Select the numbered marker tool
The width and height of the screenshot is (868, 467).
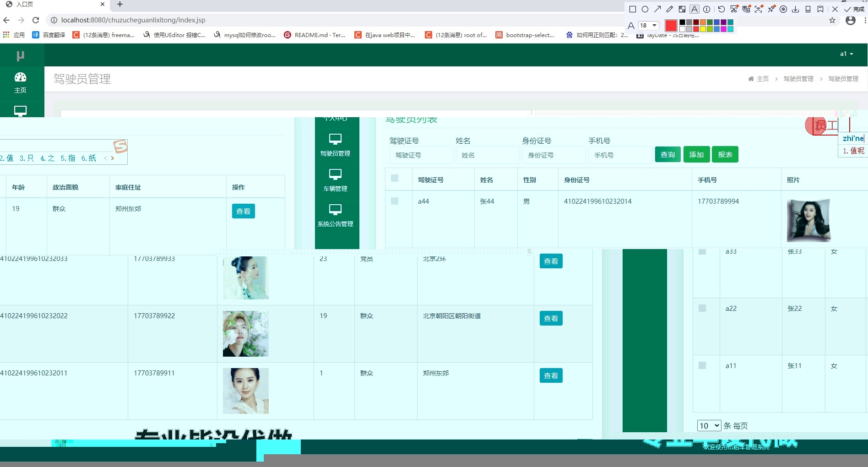[x=707, y=9]
